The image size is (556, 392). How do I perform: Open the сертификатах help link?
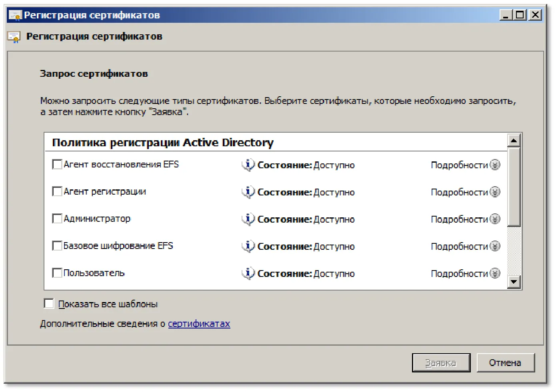[x=199, y=324]
